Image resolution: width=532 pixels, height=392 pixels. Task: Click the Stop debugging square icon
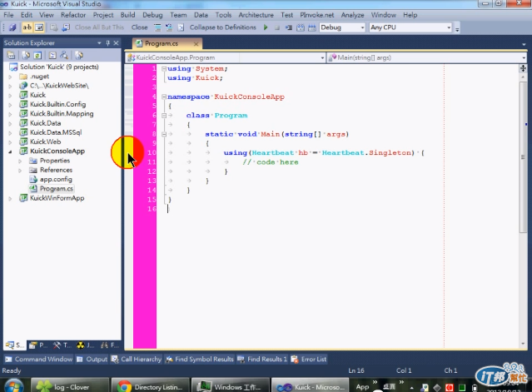(277, 27)
